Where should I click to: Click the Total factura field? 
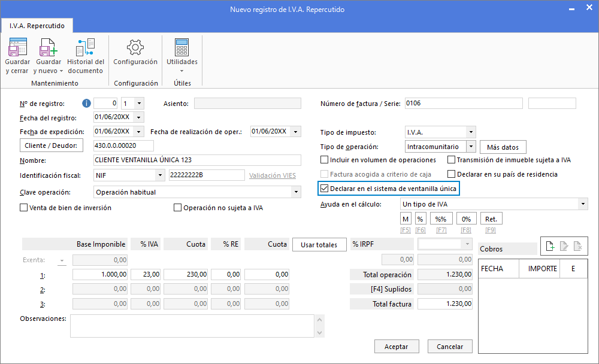coord(444,304)
